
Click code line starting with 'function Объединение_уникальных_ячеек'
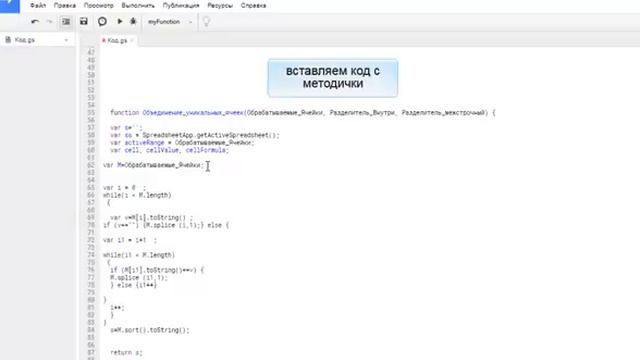tap(302, 113)
